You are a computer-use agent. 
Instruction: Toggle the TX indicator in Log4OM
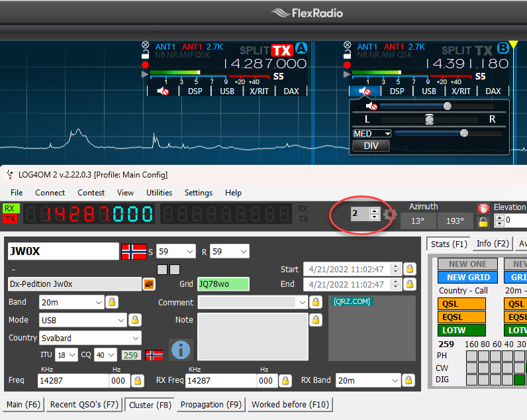[11, 219]
